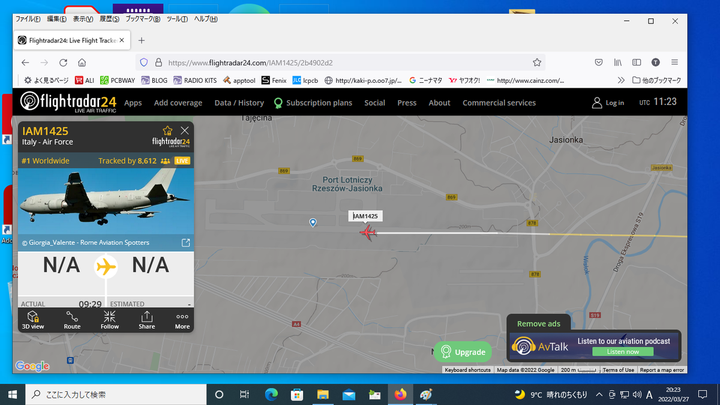Click the red IAM1425 aircraft on map
Screen dimensions: 720x405
(x=368, y=232)
